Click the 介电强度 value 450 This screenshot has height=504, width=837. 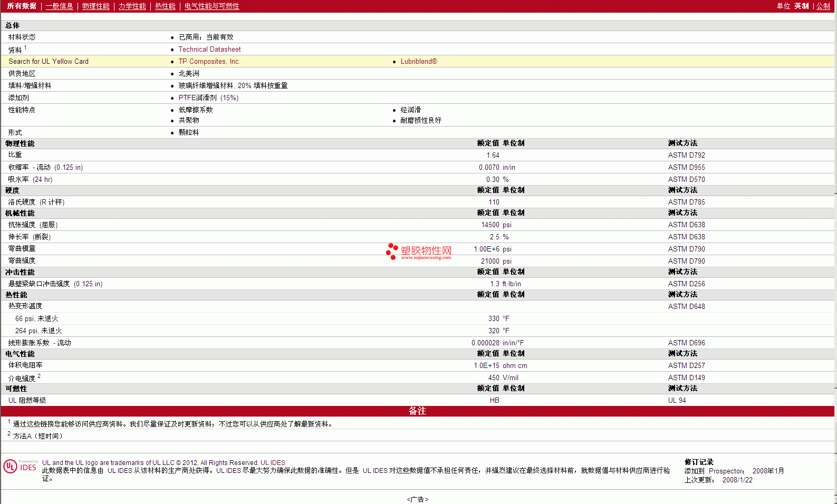pos(494,378)
